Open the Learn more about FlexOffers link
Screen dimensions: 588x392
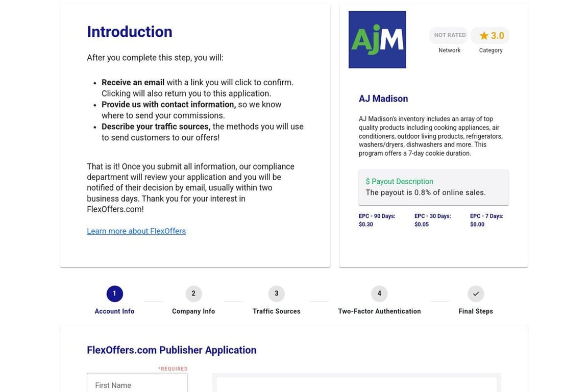click(136, 231)
